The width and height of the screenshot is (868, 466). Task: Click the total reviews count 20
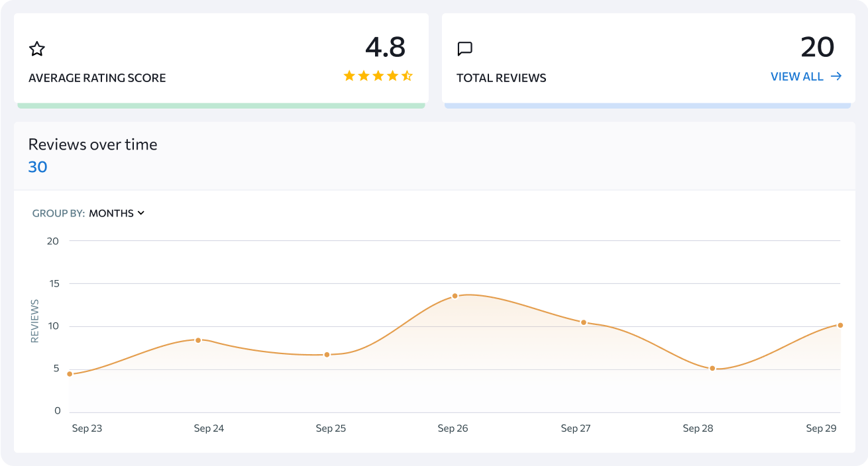(817, 47)
